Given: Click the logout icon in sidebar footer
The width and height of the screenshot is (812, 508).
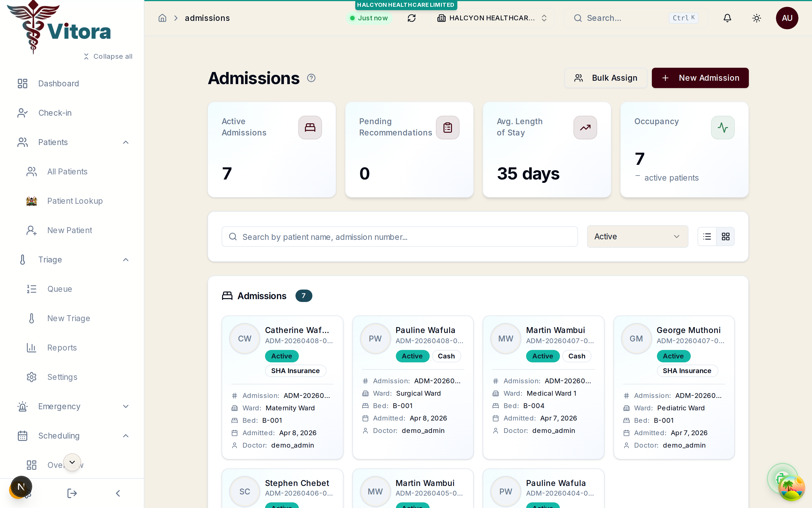Looking at the screenshot, I should click(72, 493).
